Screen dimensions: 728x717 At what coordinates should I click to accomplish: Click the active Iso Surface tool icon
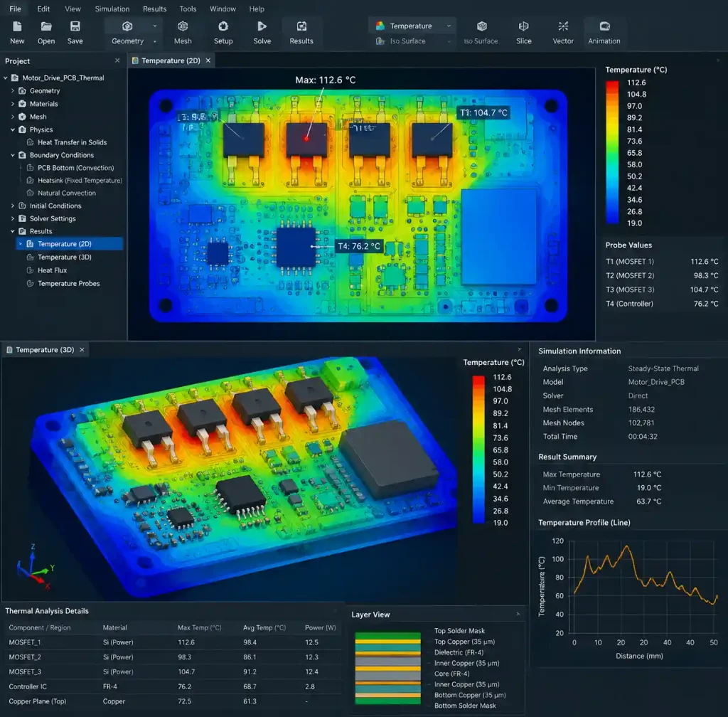(x=481, y=26)
